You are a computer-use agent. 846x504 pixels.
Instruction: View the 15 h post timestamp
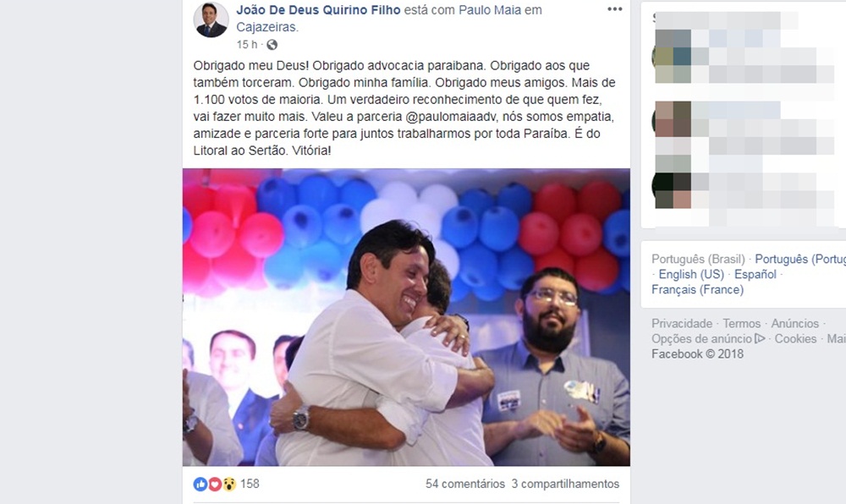[x=247, y=45]
